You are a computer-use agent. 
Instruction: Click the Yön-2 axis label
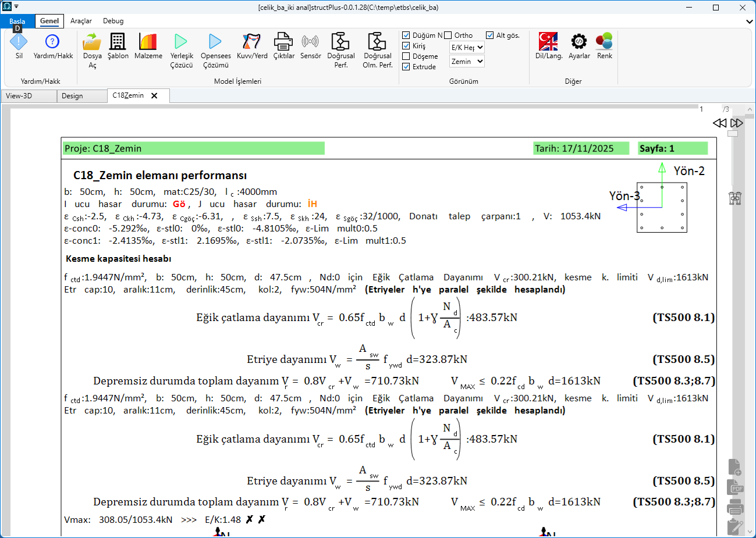(689, 170)
